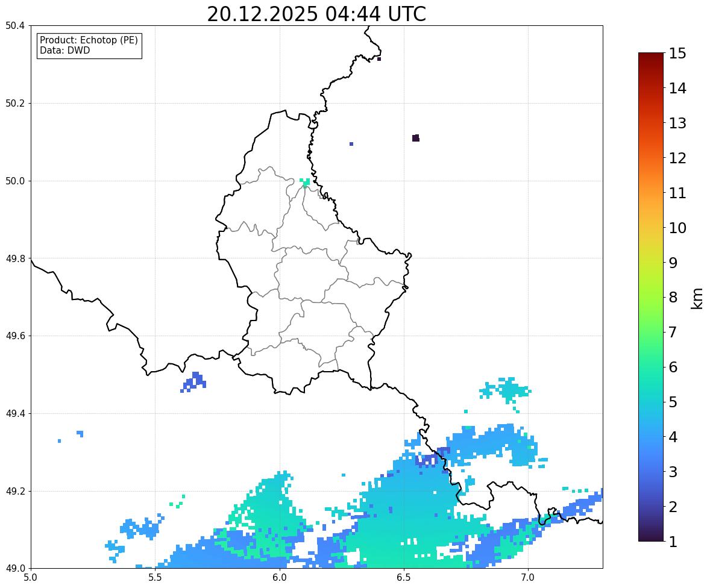Click the title '20.12.2025 04:44 UTC'

(x=316, y=14)
